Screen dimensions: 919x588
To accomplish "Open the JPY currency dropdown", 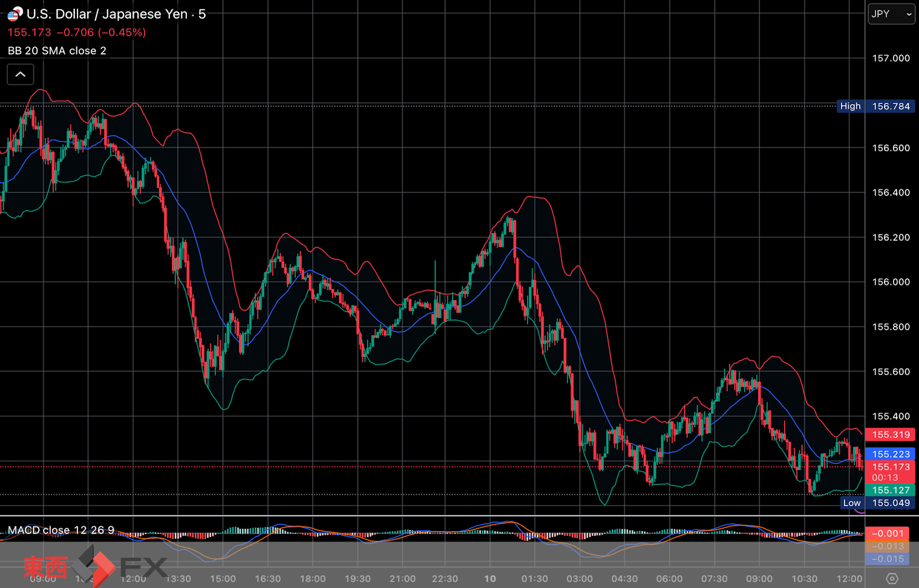I will pos(891,14).
